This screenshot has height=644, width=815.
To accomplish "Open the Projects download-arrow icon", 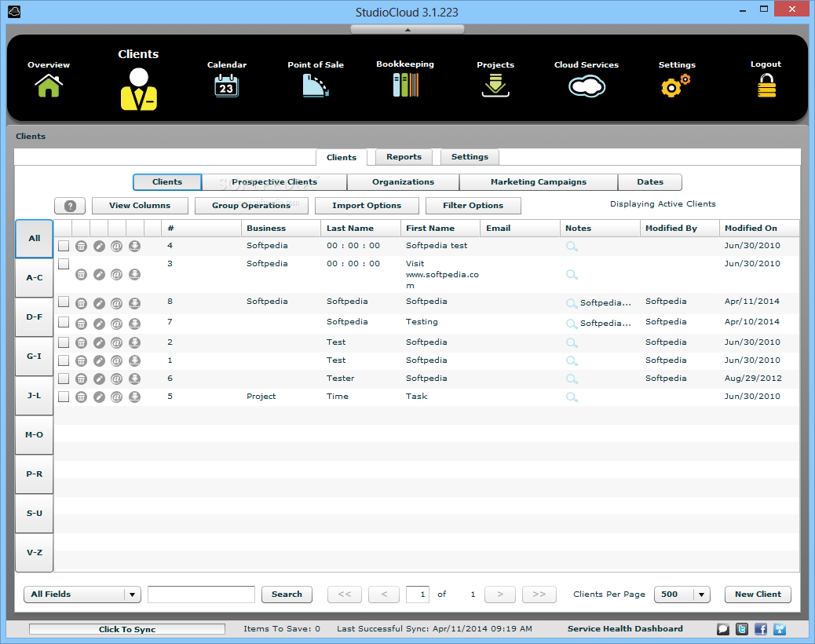I will 495,86.
